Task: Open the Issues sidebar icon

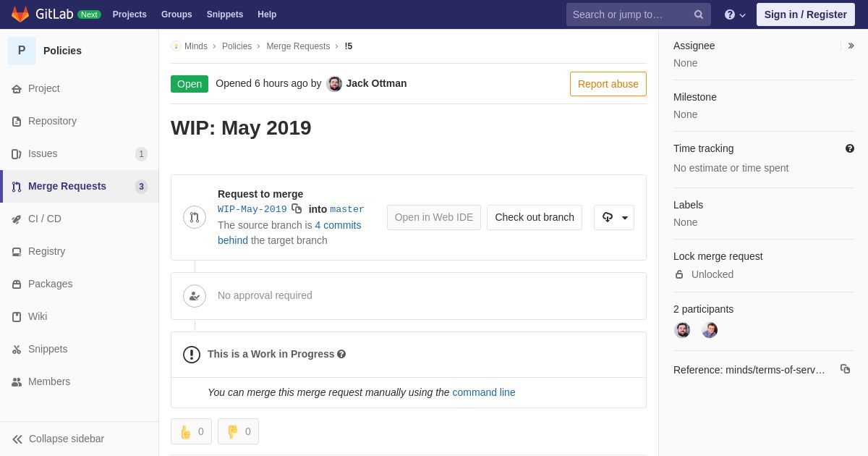Action: [x=17, y=154]
